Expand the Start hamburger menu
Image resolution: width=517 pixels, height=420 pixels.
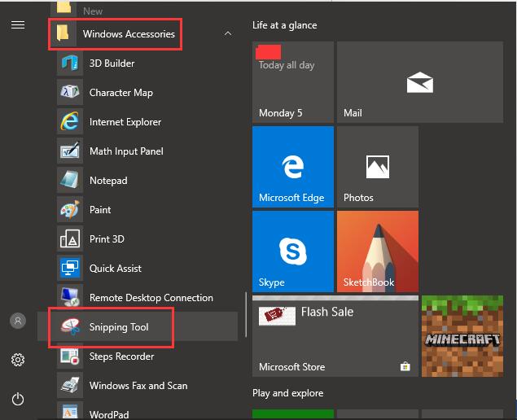tap(18, 24)
